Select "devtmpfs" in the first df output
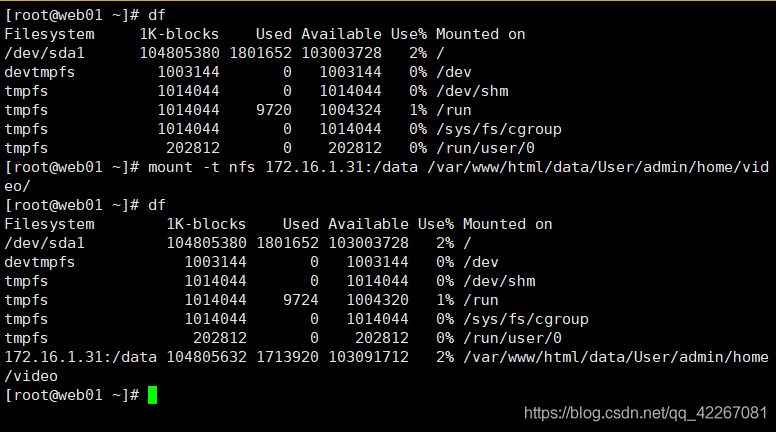Image resolution: width=776 pixels, height=432 pixels. pos(40,72)
